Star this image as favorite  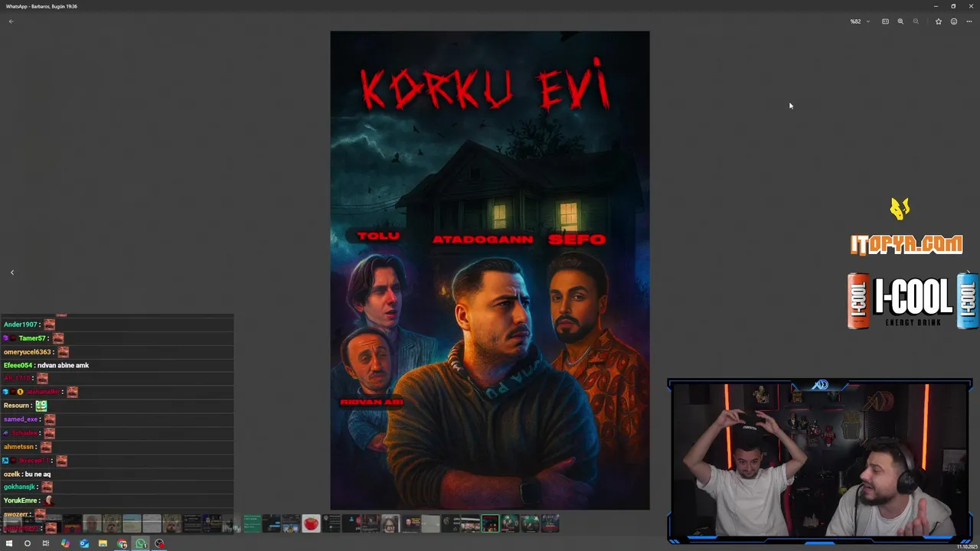(x=939, y=21)
